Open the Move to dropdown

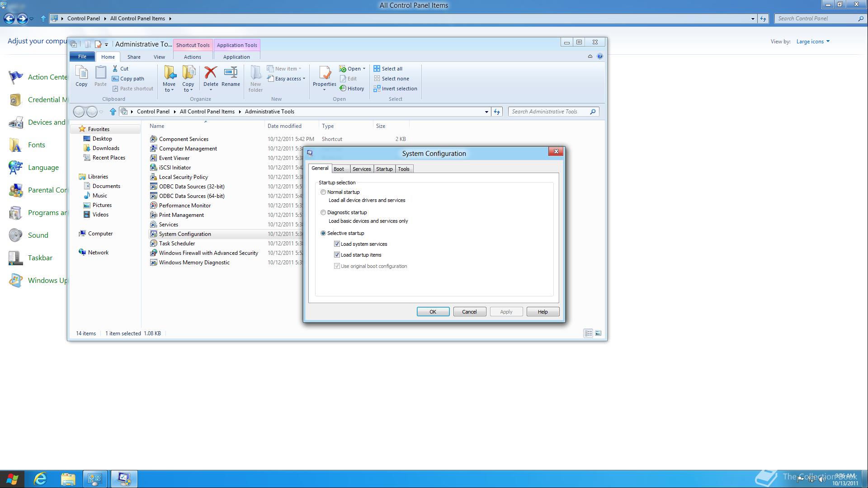coord(169,87)
